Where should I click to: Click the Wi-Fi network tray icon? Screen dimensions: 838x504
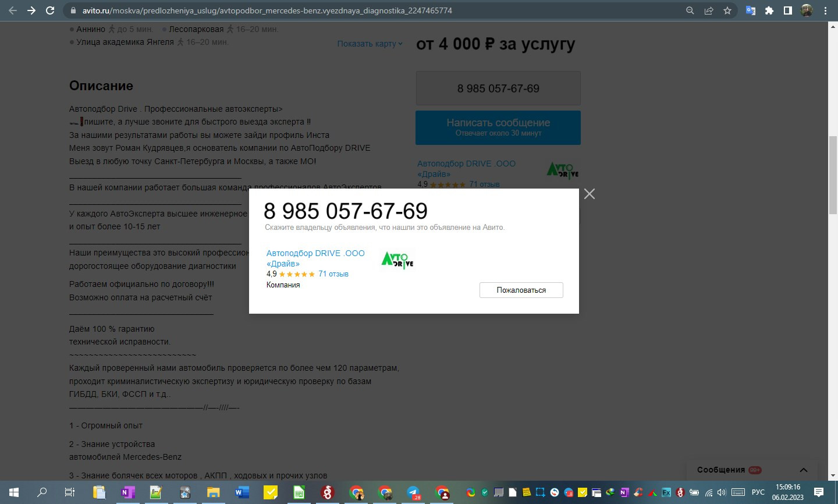708,492
